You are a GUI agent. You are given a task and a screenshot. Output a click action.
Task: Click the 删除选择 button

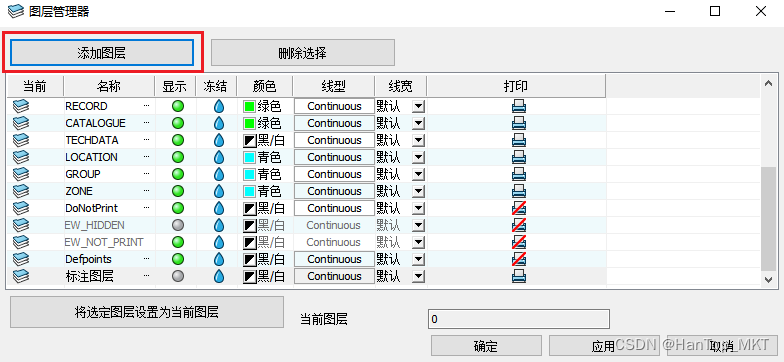[x=303, y=52]
